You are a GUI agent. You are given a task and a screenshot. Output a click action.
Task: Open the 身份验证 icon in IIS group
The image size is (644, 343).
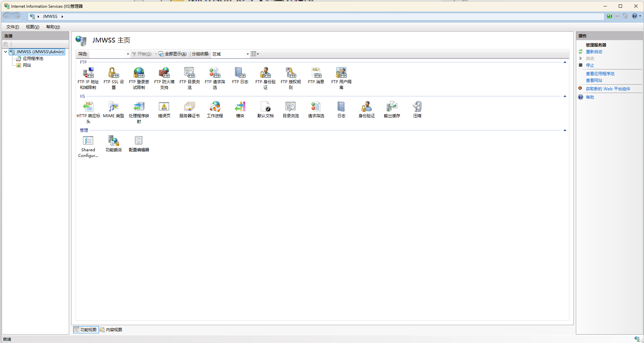pos(366,107)
